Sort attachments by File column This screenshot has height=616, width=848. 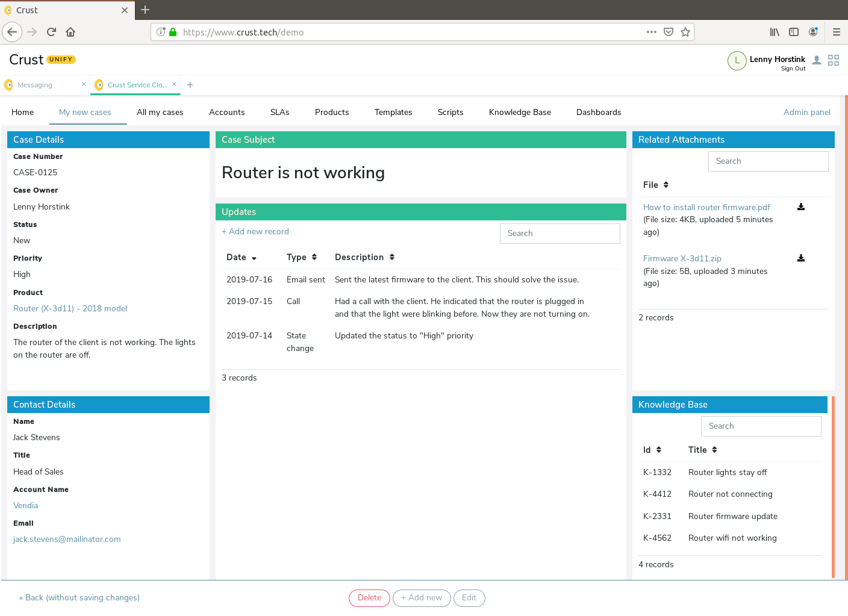(x=656, y=185)
